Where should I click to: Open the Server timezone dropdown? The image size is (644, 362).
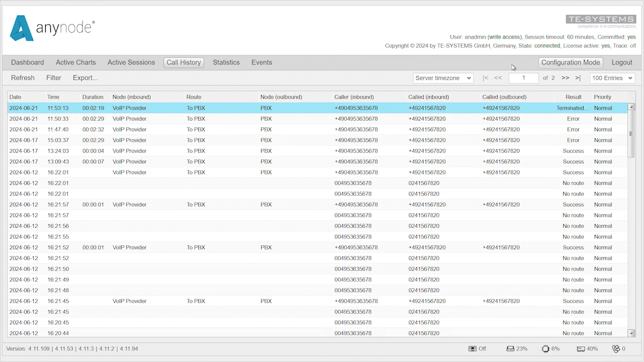pyautogui.click(x=443, y=78)
